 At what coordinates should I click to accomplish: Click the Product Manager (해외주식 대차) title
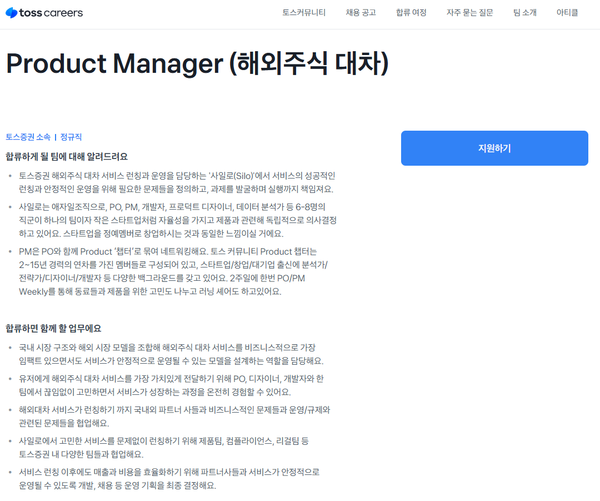197,63
